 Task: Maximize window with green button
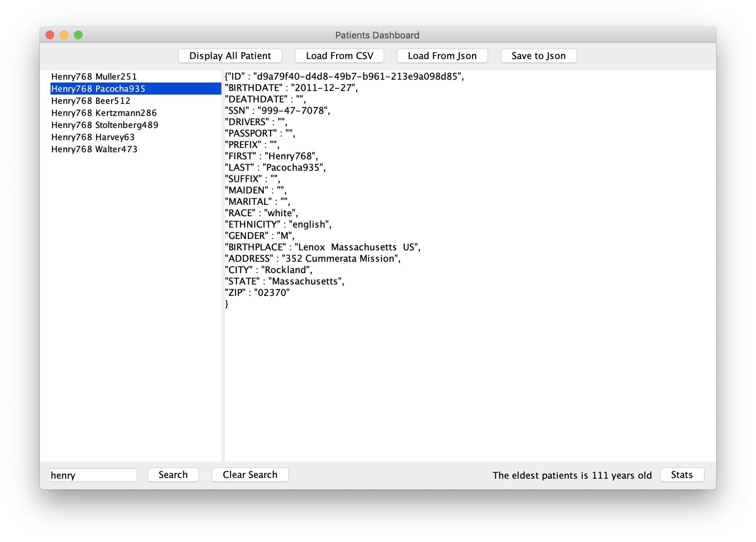point(78,35)
